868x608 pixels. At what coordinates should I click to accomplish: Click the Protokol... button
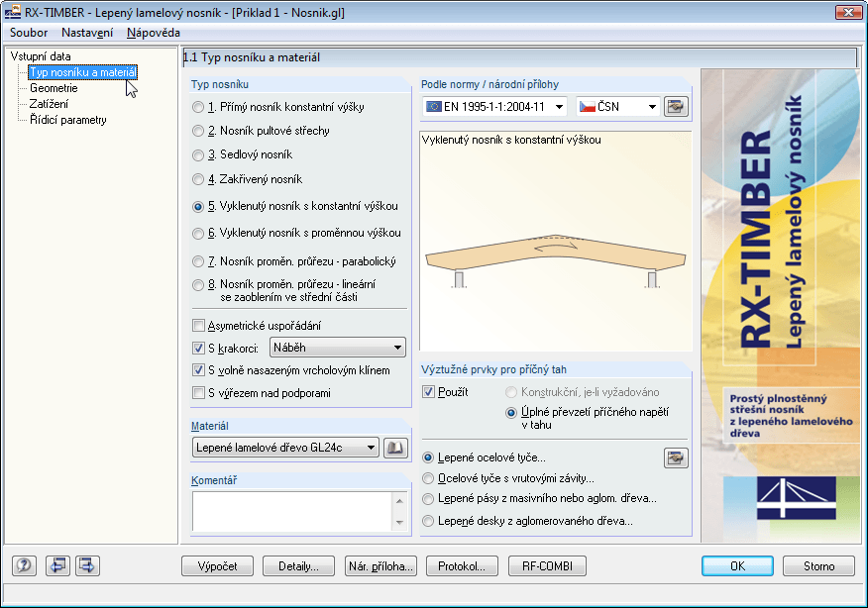(462, 566)
